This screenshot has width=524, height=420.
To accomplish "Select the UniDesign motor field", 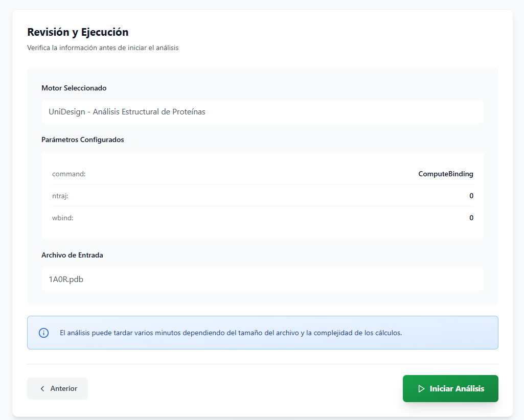I will (x=262, y=111).
